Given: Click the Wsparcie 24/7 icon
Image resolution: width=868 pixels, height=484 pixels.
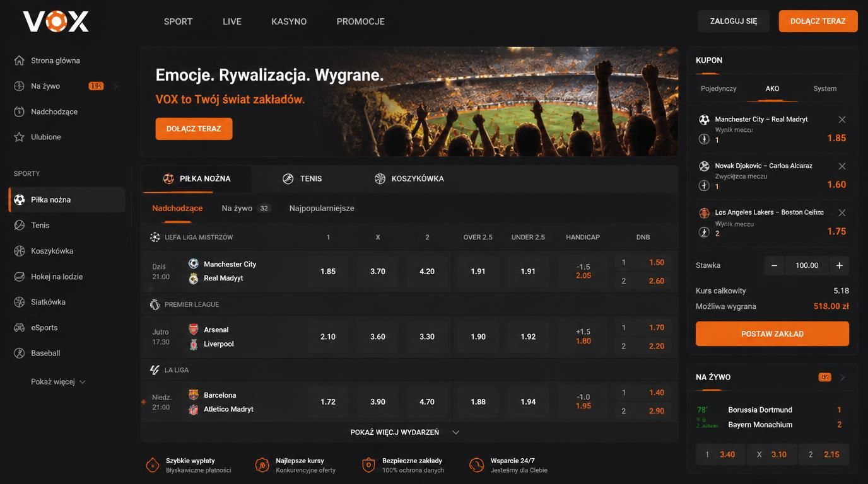Looking at the screenshot, I should pyautogui.click(x=477, y=465).
